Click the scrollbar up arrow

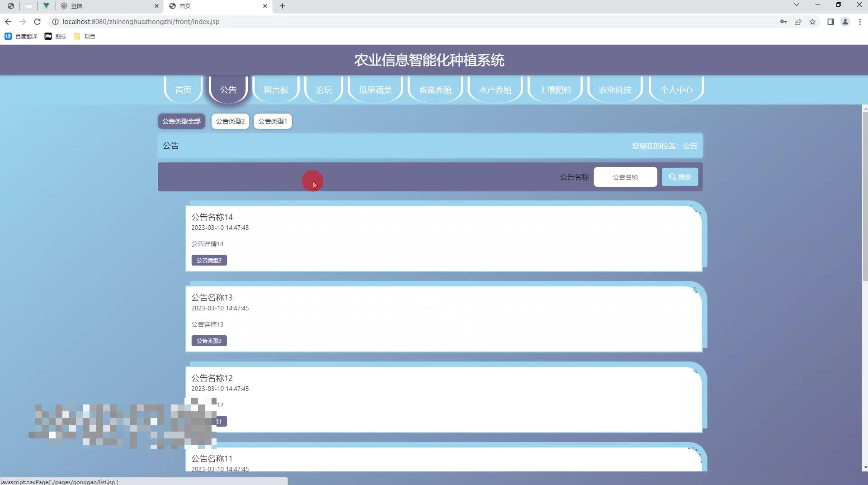click(865, 108)
